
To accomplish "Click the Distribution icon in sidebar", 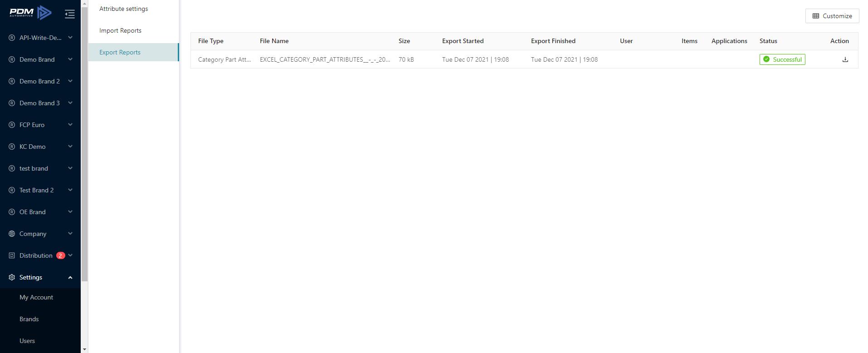I will click(x=12, y=255).
